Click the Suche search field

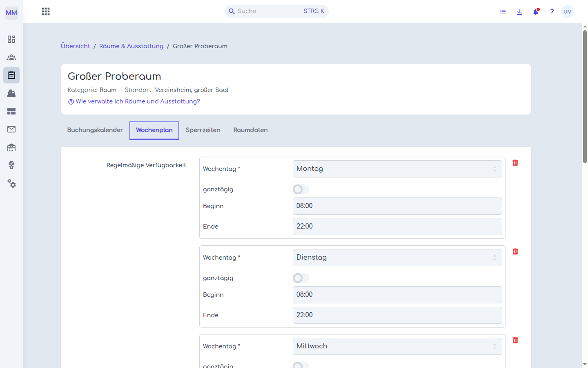coord(277,11)
